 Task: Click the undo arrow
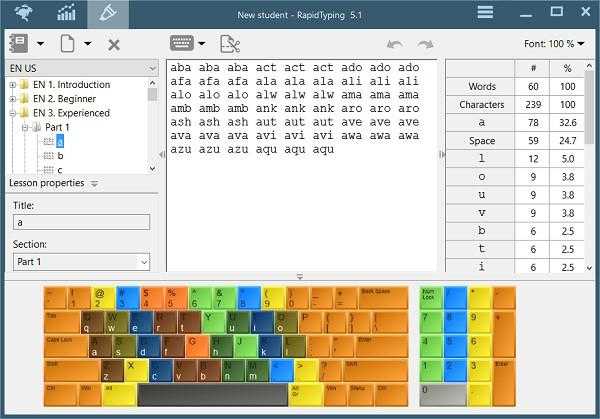tap(394, 44)
